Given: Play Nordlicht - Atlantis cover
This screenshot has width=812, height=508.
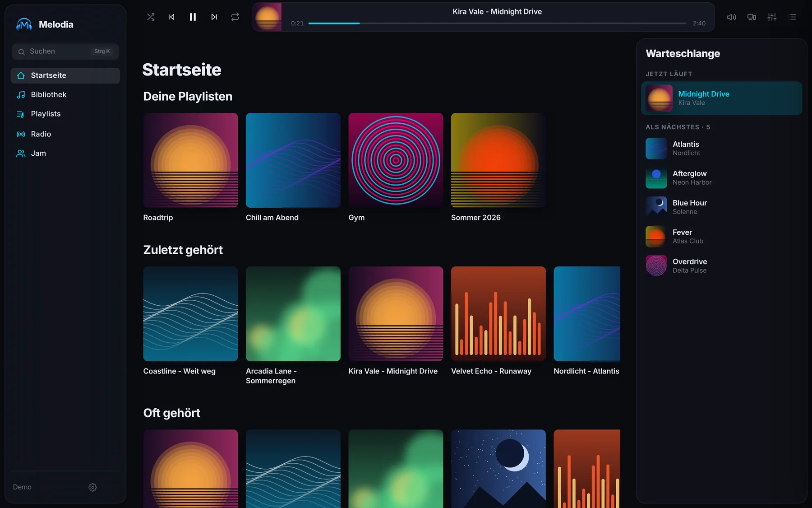Looking at the screenshot, I should pyautogui.click(x=587, y=314).
